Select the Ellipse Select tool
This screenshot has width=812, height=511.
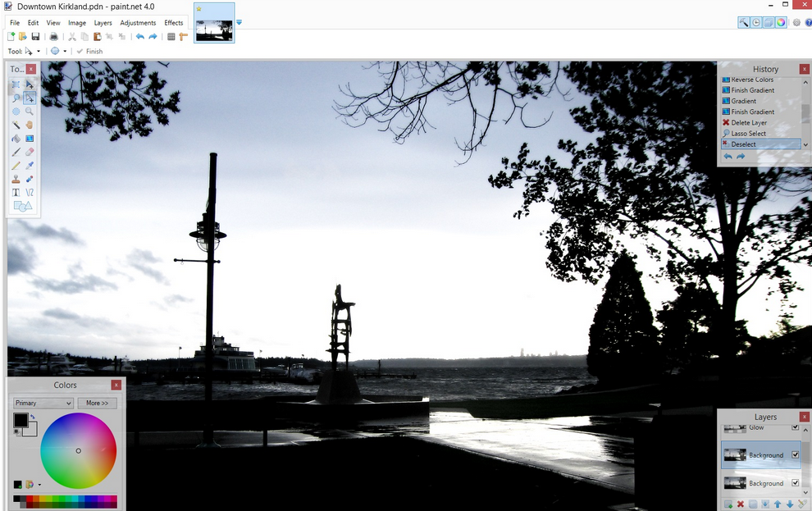tap(16, 112)
